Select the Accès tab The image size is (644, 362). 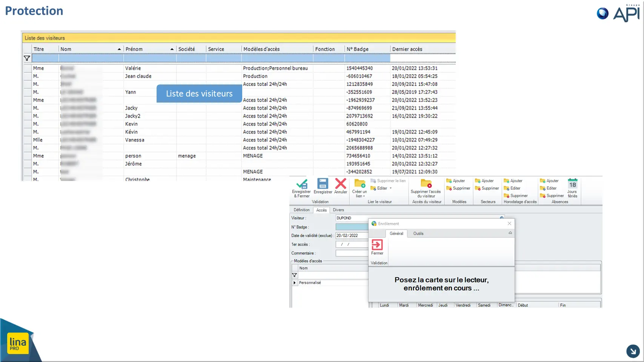pyautogui.click(x=321, y=210)
